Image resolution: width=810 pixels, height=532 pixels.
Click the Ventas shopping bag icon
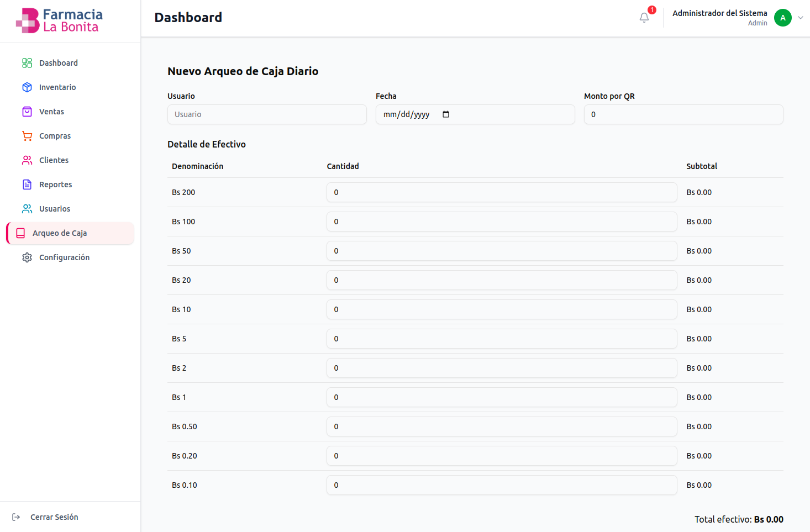pos(27,112)
